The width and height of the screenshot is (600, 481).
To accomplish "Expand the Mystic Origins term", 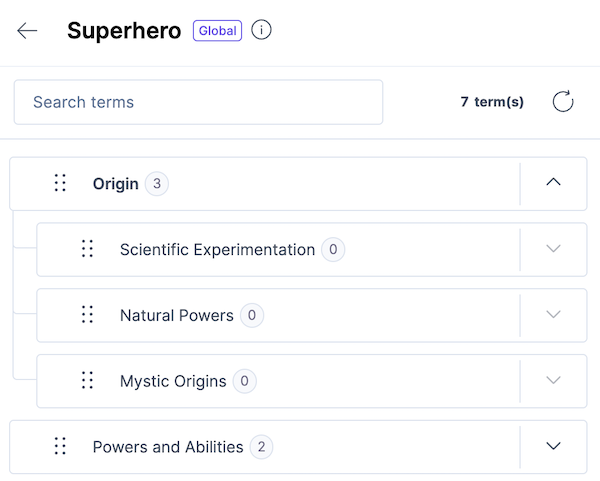I will [x=553, y=380].
